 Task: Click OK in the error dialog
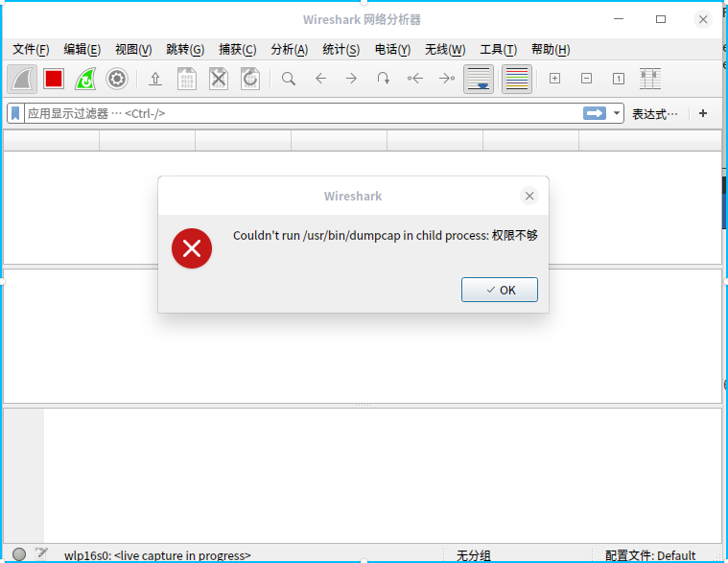point(500,290)
